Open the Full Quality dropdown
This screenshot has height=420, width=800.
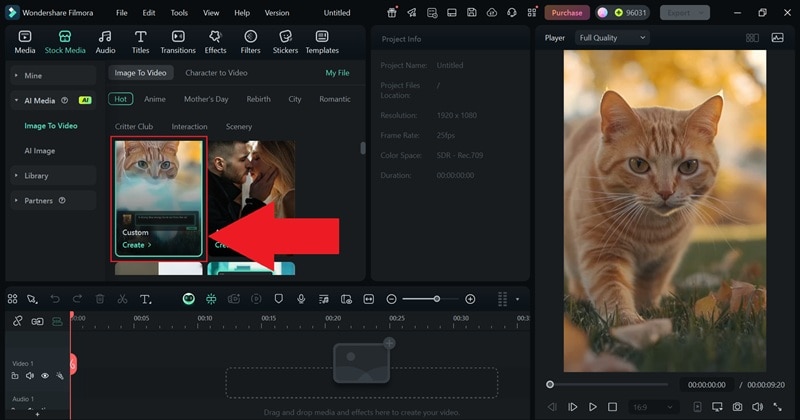tap(612, 38)
